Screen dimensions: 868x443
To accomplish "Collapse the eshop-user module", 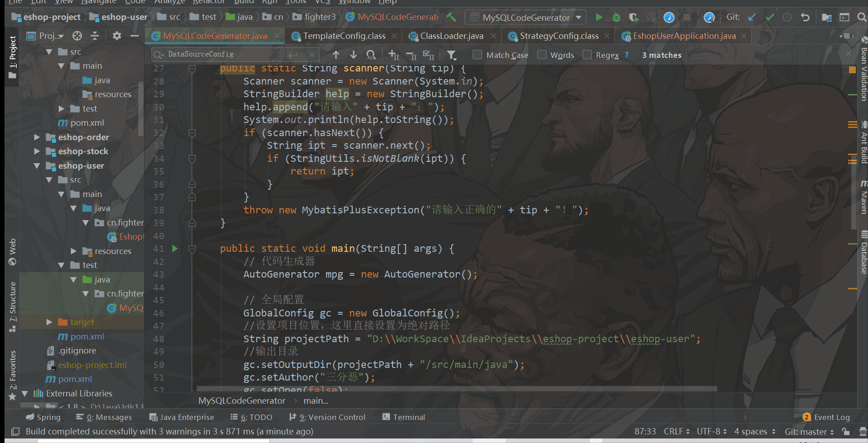I will pyautogui.click(x=37, y=165).
